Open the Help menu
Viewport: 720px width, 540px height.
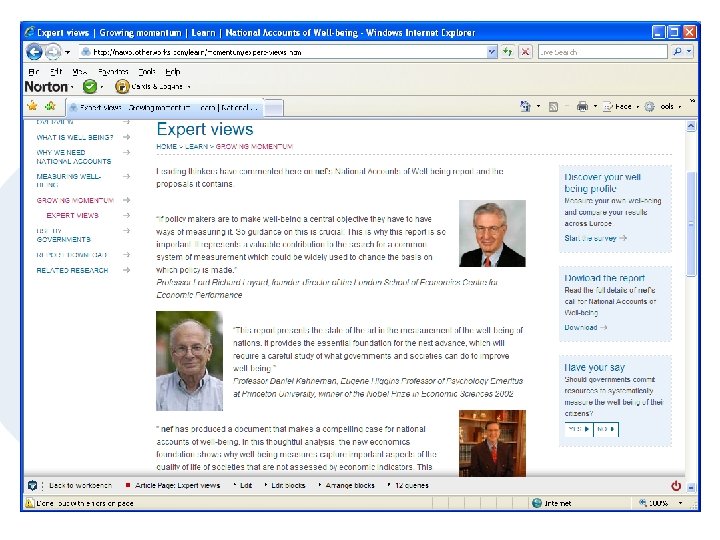click(173, 72)
